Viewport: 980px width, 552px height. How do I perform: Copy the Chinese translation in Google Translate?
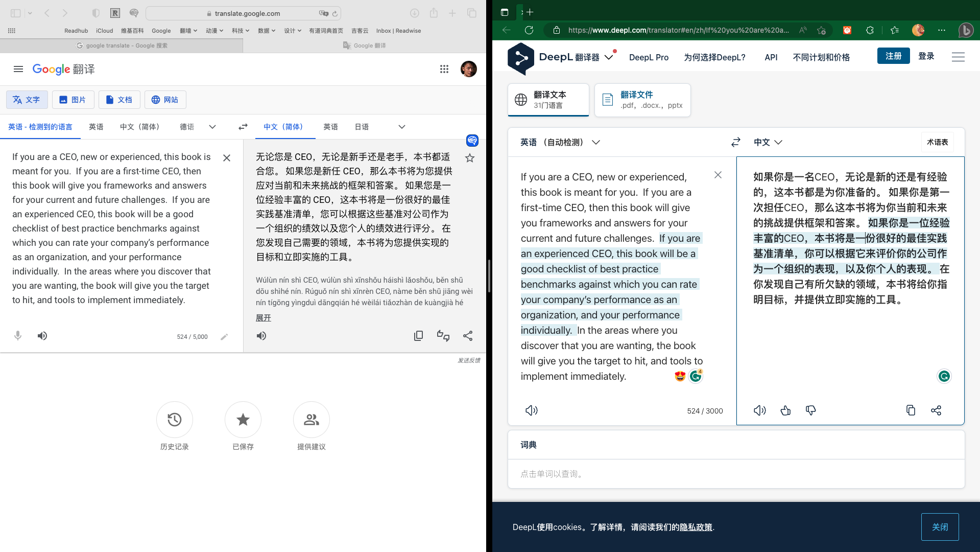pyautogui.click(x=418, y=336)
